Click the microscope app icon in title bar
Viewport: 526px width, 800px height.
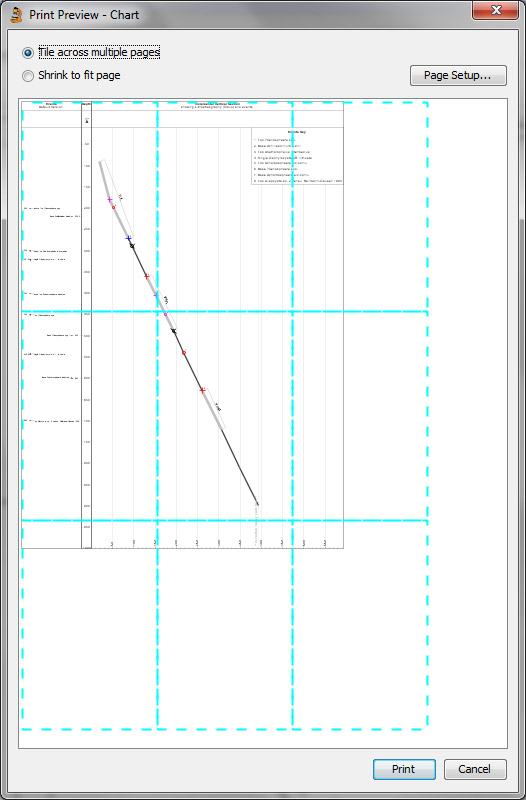click(16, 14)
